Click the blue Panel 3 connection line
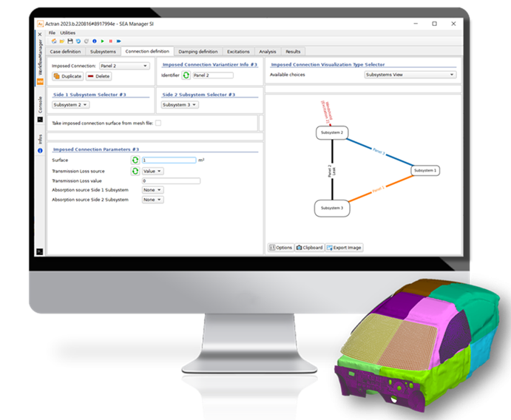Viewport: 511px width, 420px height. point(379,152)
